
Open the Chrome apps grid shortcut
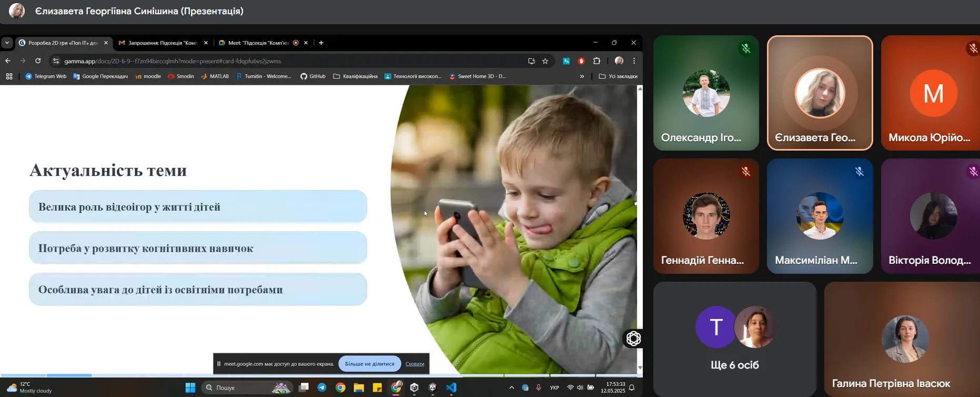click(9, 76)
